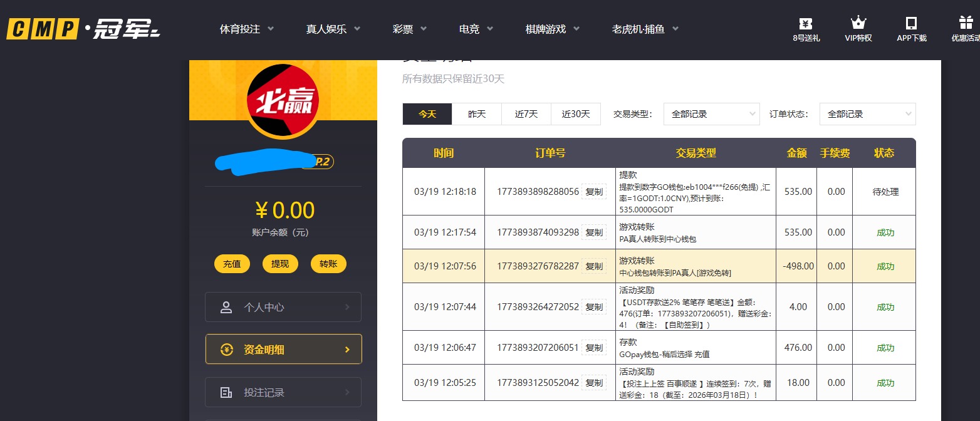Open the 交易类型 filter dropdown

tap(711, 114)
